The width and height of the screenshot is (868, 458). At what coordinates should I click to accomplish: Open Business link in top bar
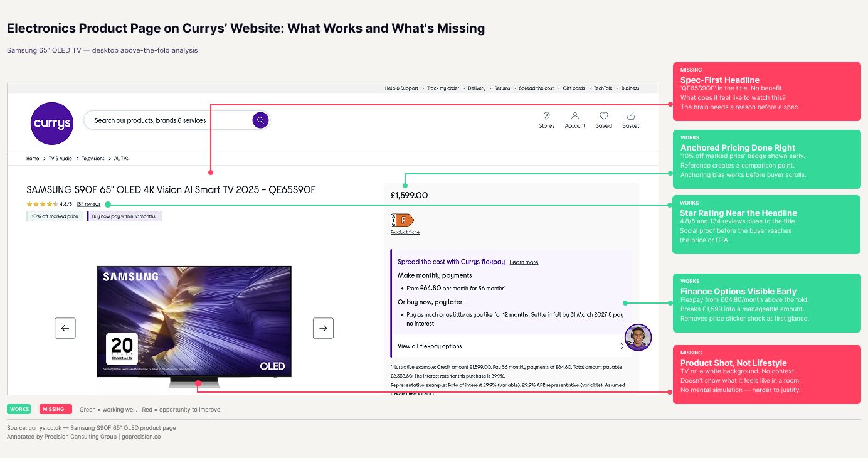pyautogui.click(x=630, y=88)
